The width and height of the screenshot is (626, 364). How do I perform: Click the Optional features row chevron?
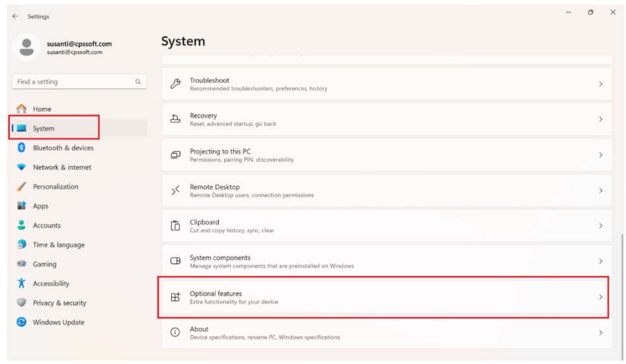pyautogui.click(x=601, y=297)
